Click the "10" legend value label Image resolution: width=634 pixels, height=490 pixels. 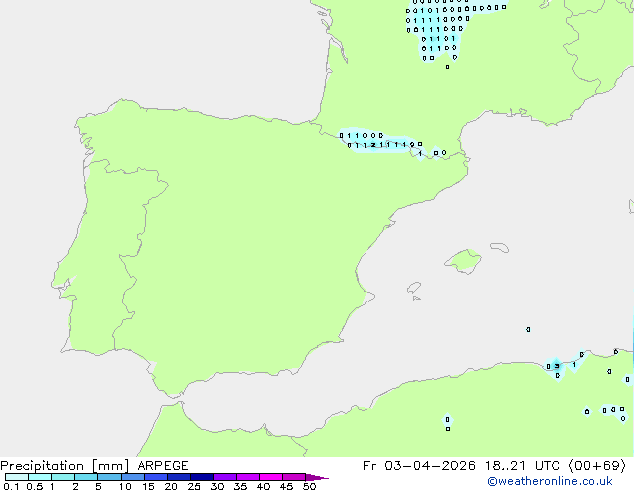(125, 486)
